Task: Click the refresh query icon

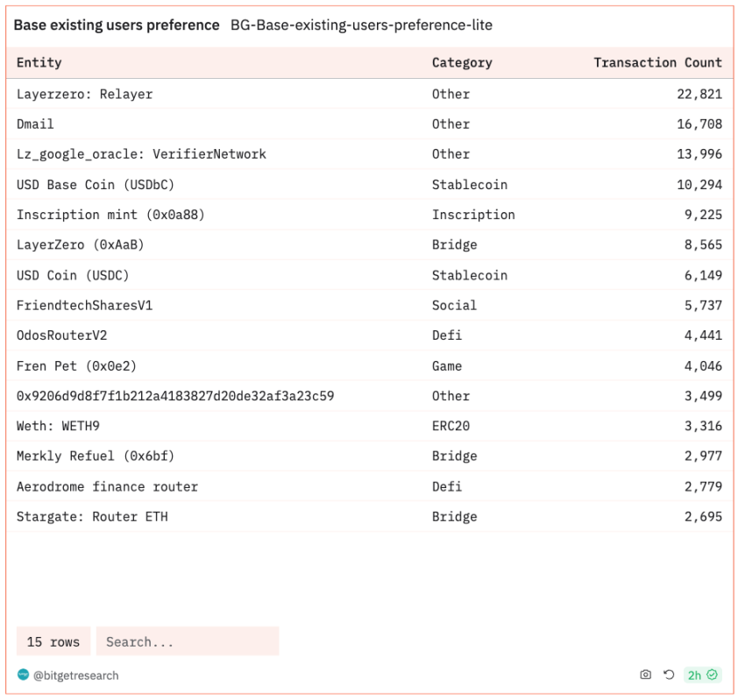Action: (x=669, y=675)
